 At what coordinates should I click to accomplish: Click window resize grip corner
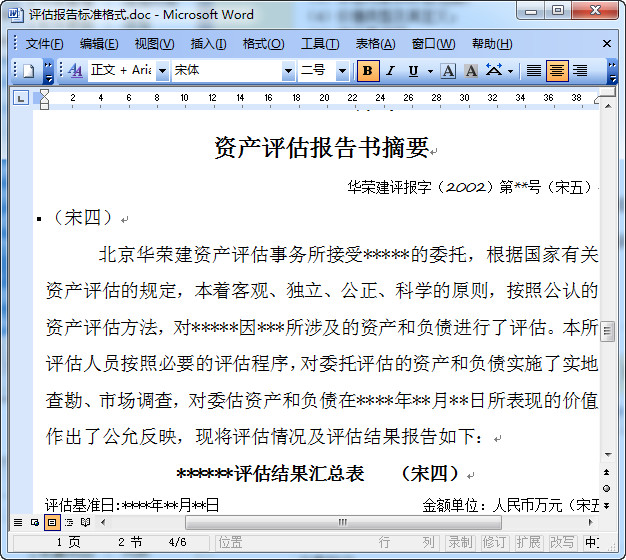click(x=612, y=548)
